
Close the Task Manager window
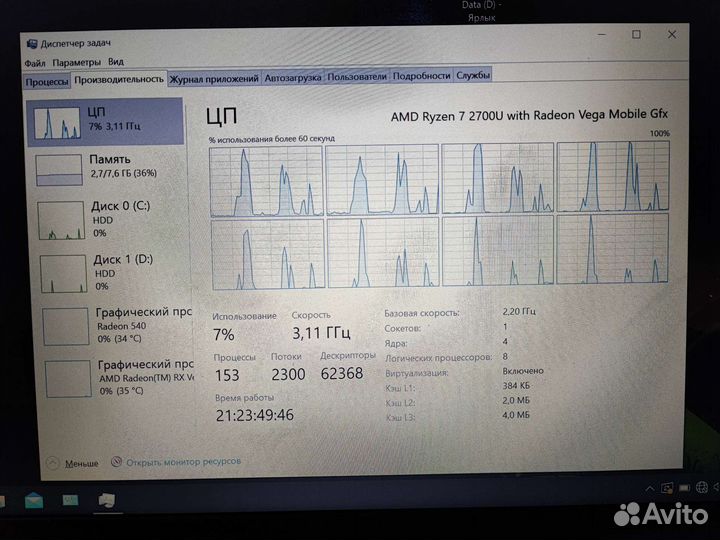[672, 34]
